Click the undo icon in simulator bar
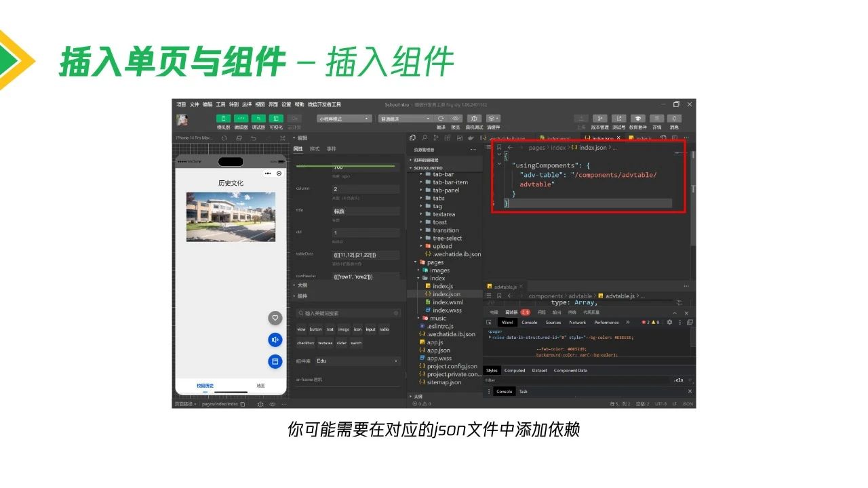Image resolution: width=868 pixels, height=488 pixels. pyautogui.click(x=253, y=138)
